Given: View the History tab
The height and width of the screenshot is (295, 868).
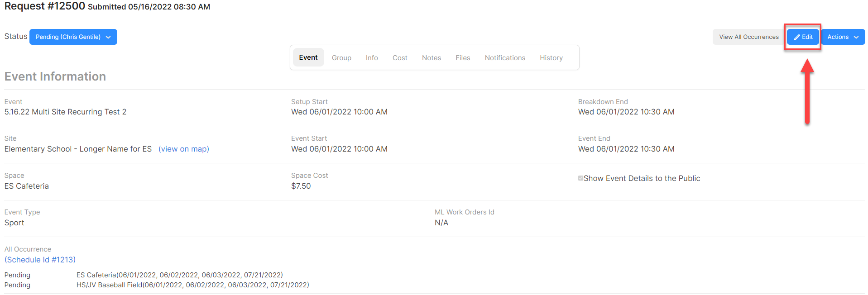Looking at the screenshot, I should [551, 58].
